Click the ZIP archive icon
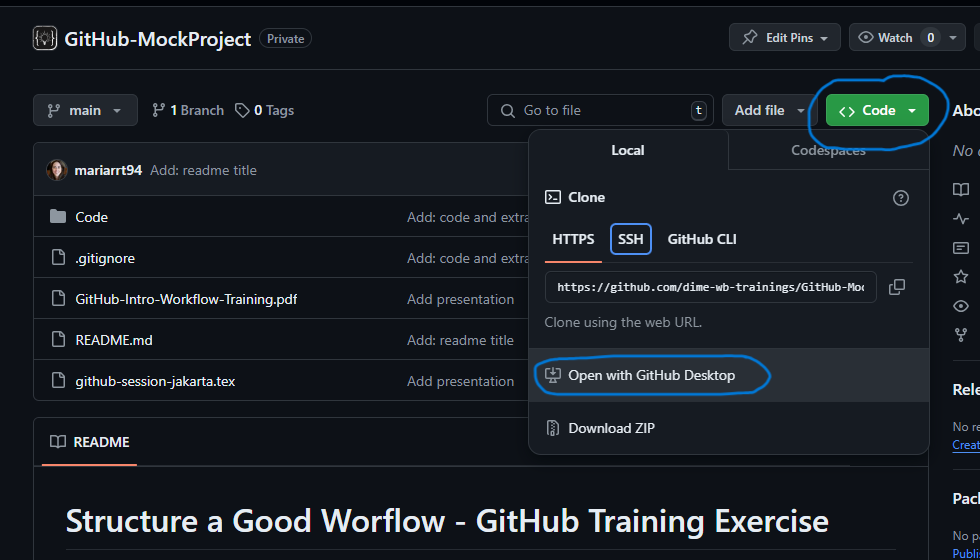980x560 pixels. 552,428
